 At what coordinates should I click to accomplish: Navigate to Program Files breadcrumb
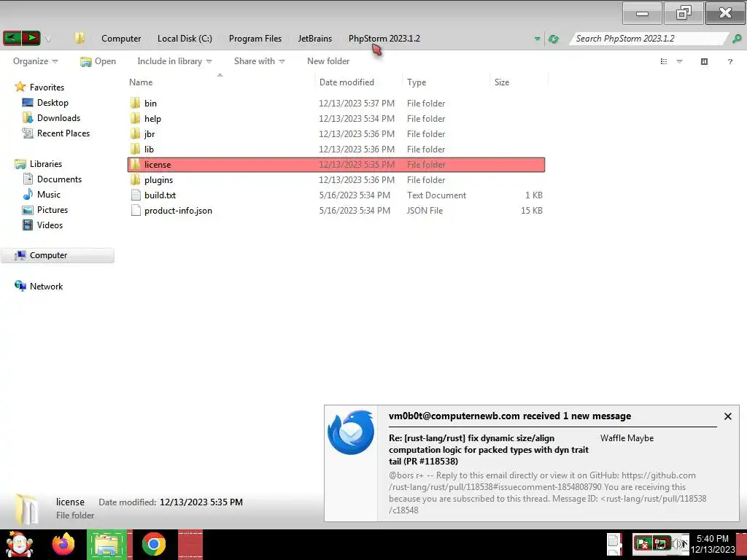click(x=255, y=39)
